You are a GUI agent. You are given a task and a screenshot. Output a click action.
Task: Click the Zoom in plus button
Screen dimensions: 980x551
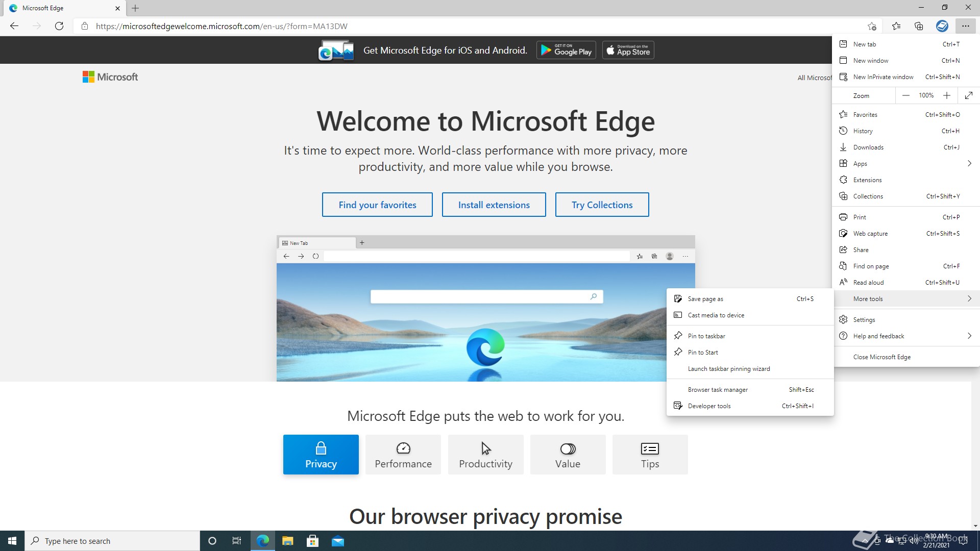click(947, 95)
